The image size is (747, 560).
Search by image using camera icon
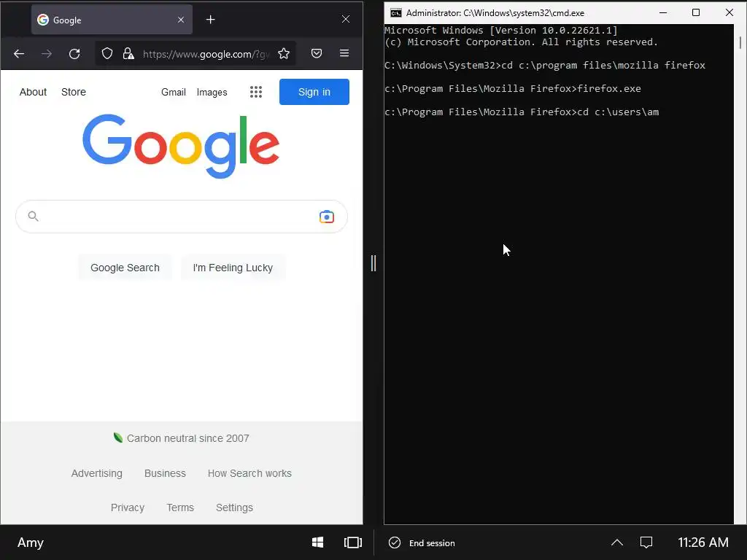tap(327, 217)
